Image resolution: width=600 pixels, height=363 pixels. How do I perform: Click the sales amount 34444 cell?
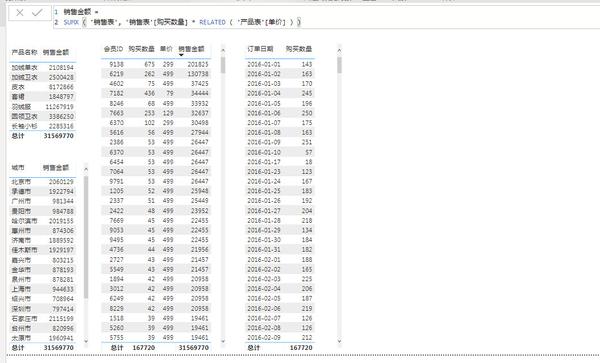(x=199, y=93)
